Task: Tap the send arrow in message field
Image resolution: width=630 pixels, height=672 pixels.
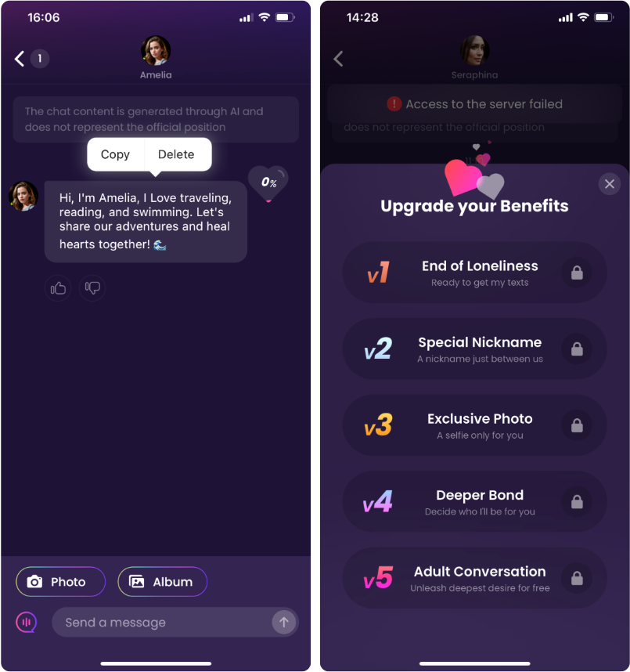Action: tap(283, 623)
